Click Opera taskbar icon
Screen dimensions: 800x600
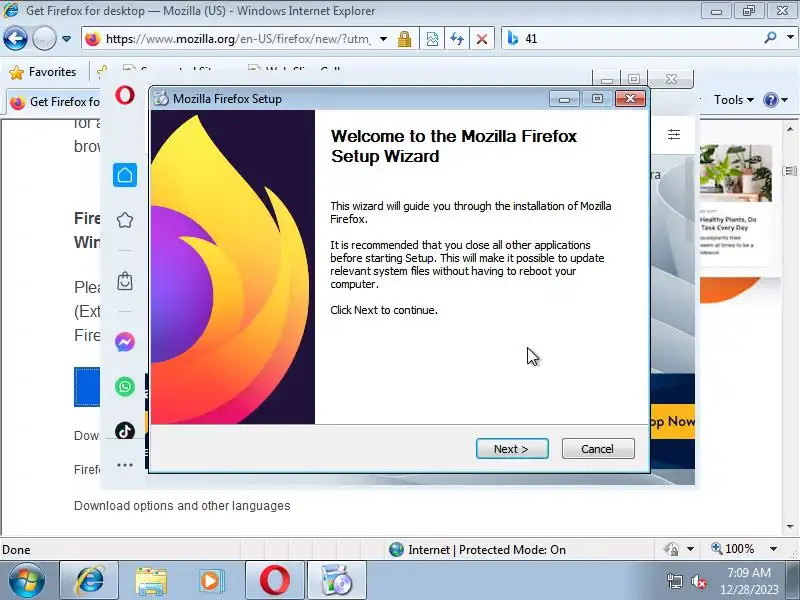coord(275,581)
